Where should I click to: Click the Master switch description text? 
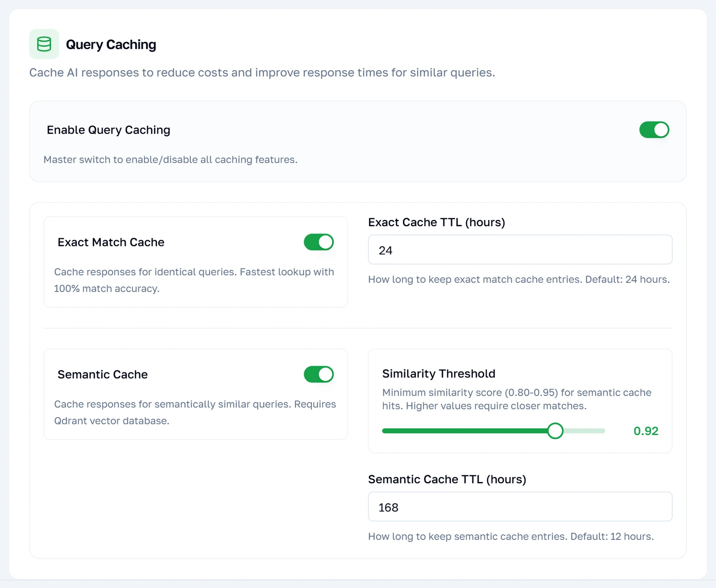coord(170,160)
